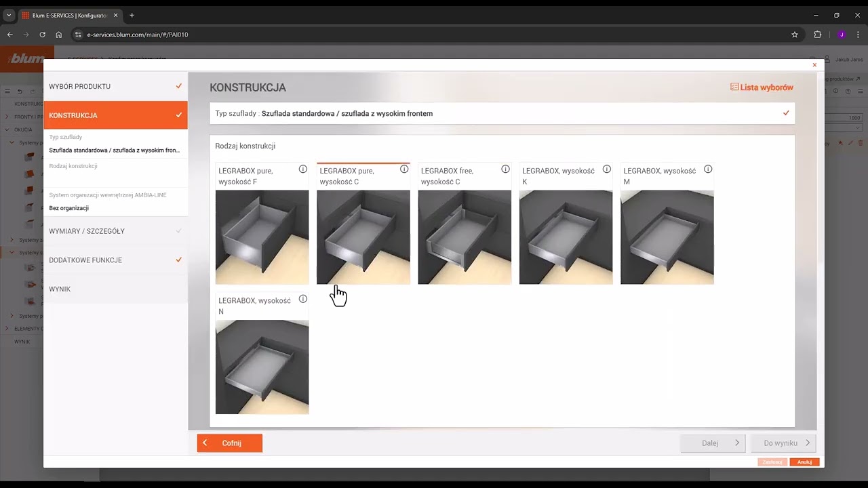
Task: Click the Typ szuflady summary row
Action: [x=502, y=113]
